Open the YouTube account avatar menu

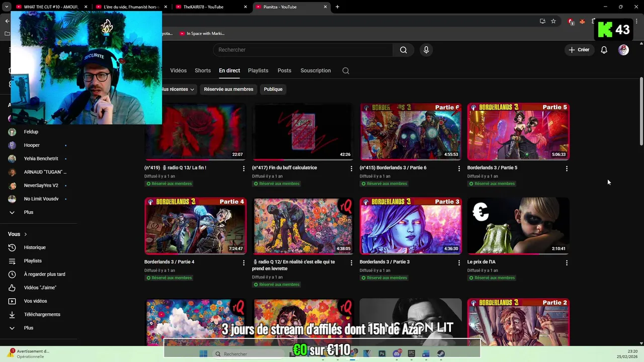pos(623,50)
